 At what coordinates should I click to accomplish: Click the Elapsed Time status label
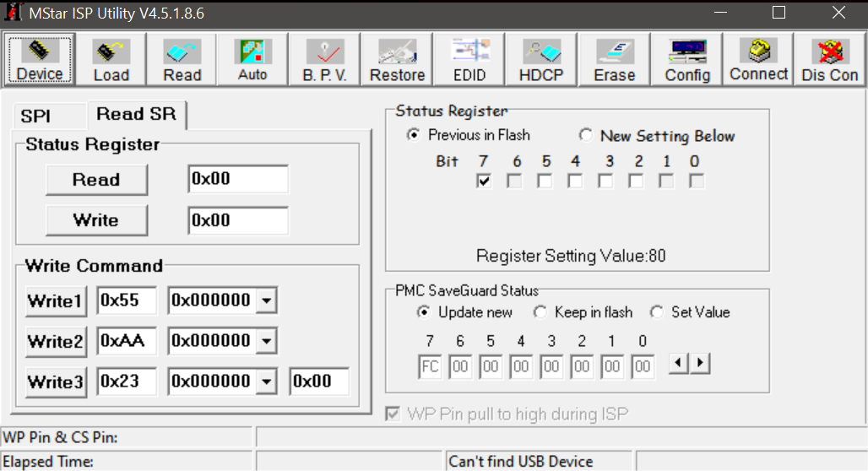click(x=48, y=462)
